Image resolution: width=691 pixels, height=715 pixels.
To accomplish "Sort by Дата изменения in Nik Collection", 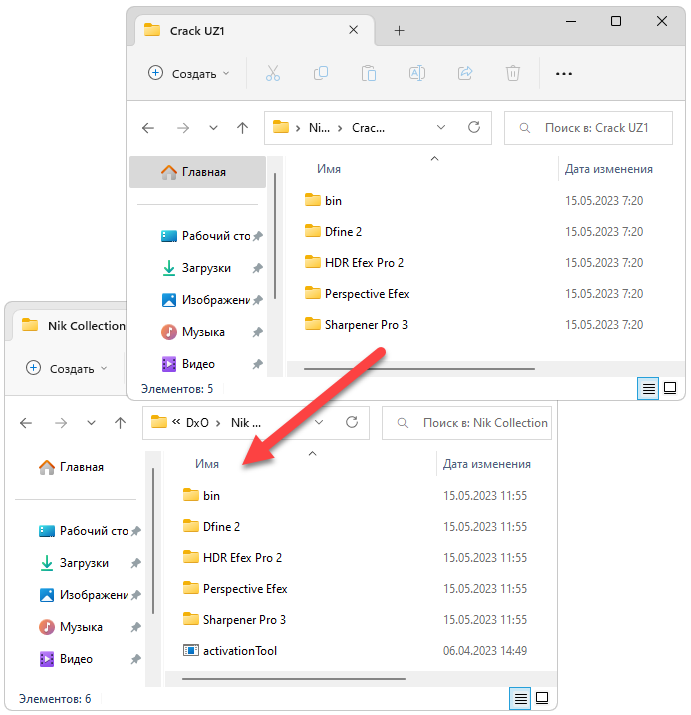I will coord(487,464).
